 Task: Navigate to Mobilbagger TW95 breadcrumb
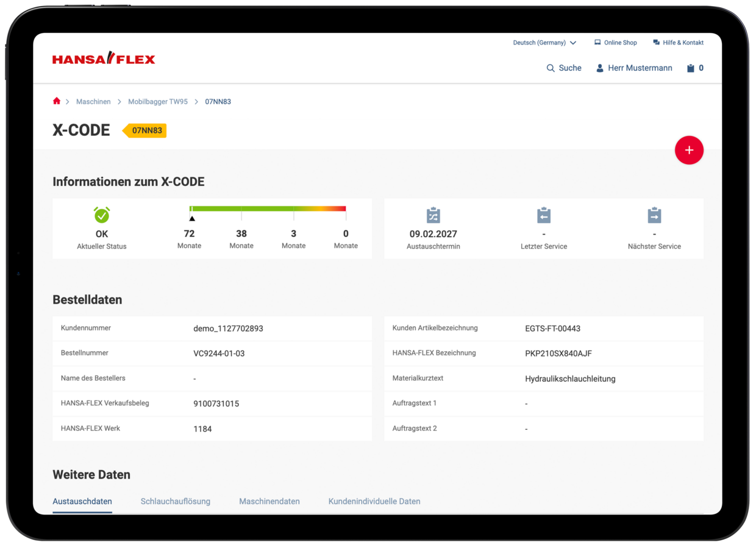pyautogui.click(x=158, y=102)
